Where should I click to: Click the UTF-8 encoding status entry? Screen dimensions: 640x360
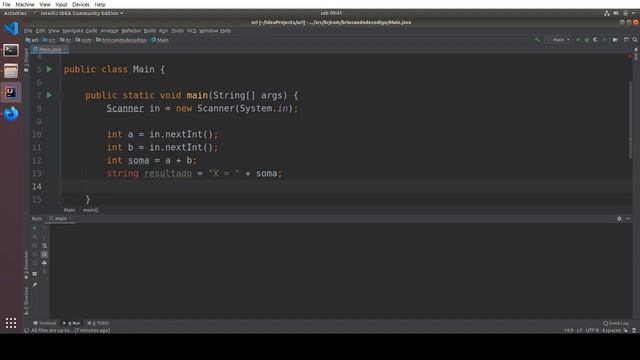[592, 331]
